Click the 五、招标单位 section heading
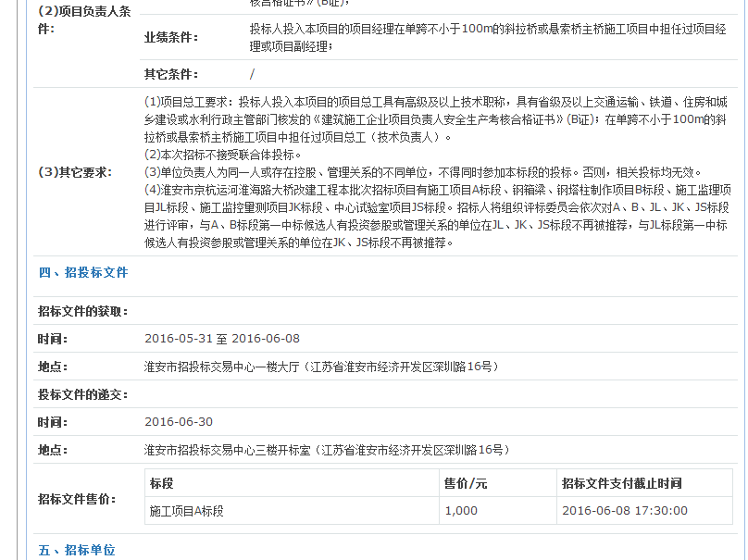This screenshot has width=748, height=560. click(x=76, y=550)
